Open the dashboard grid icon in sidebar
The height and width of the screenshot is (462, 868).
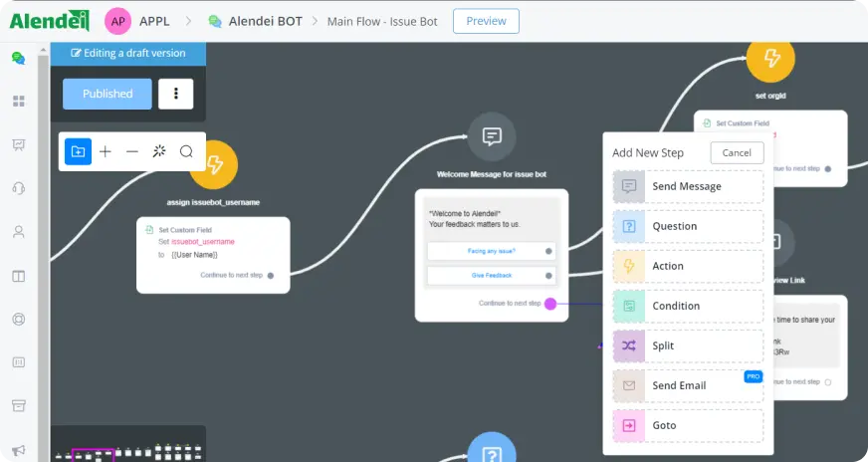[19, 101]
